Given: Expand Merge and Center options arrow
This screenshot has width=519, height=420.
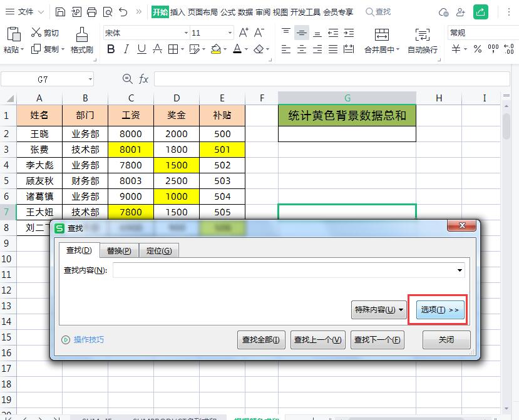Looking at the screenshot, I should point(398,49).
